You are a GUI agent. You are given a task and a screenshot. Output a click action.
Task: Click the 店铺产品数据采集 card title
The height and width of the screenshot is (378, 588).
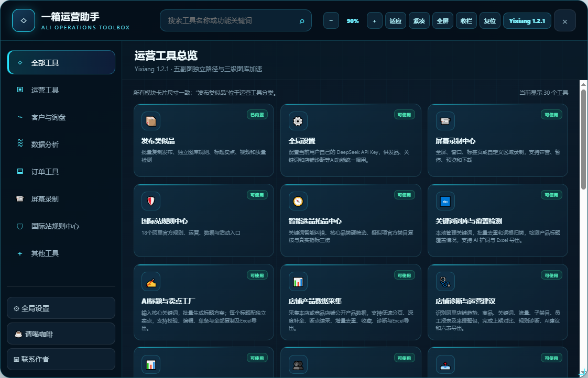315,301
